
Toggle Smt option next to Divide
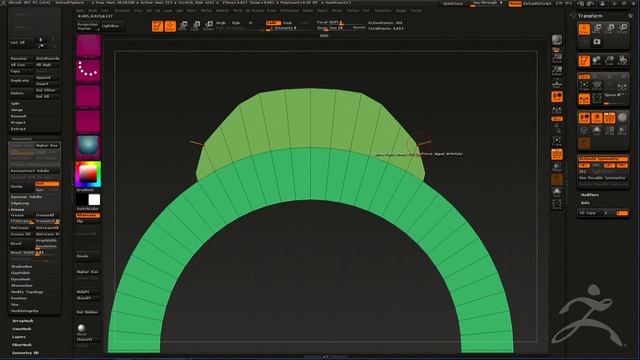pos(47,184)
